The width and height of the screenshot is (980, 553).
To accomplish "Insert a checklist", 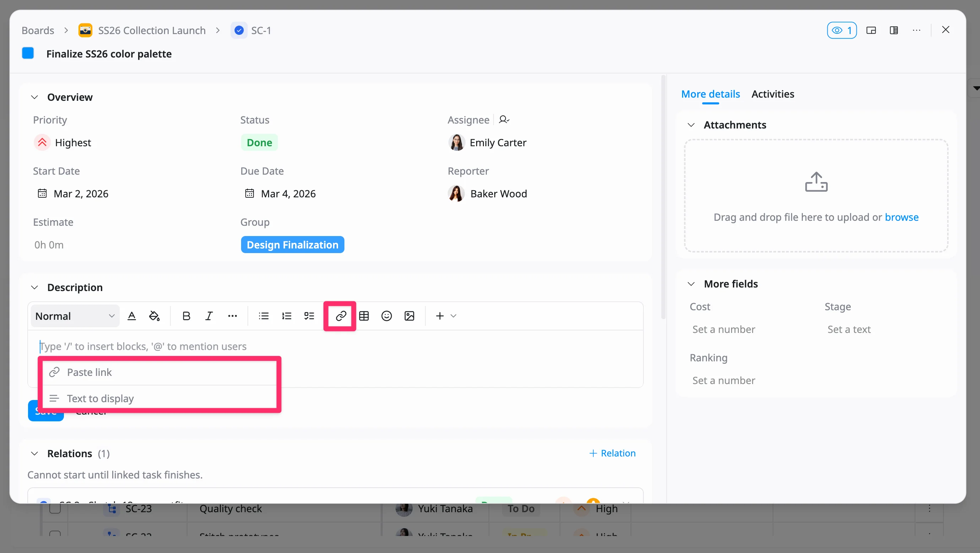I will coord(309,316).
